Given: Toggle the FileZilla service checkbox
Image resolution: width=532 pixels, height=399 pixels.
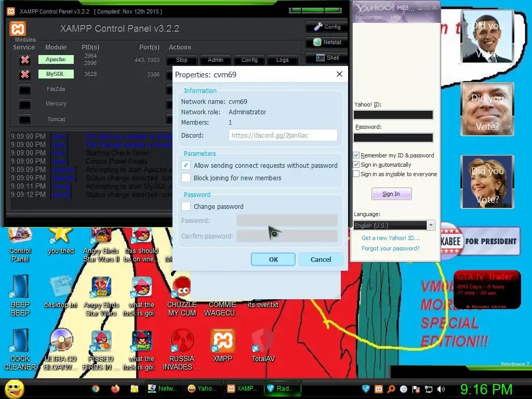Looking at the screenshot, I should [x=25, y=89].
